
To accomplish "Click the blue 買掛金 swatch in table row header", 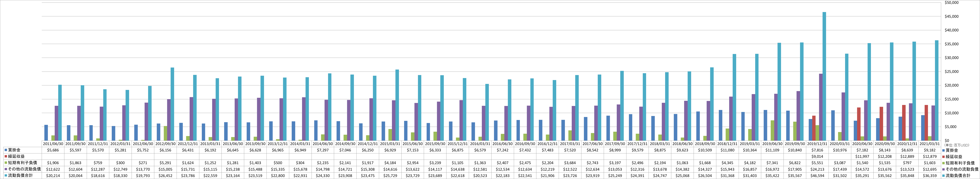I will pos(6,150).
